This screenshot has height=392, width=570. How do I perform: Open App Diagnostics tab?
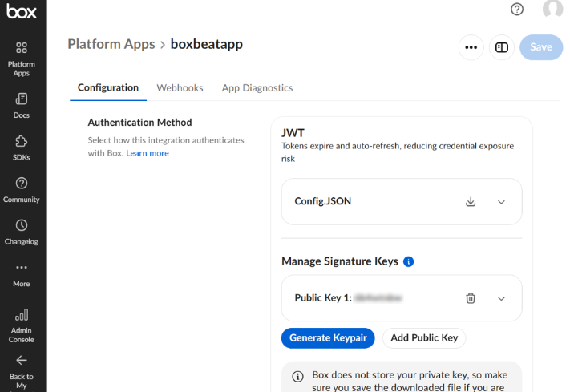[x=257, y=88]
